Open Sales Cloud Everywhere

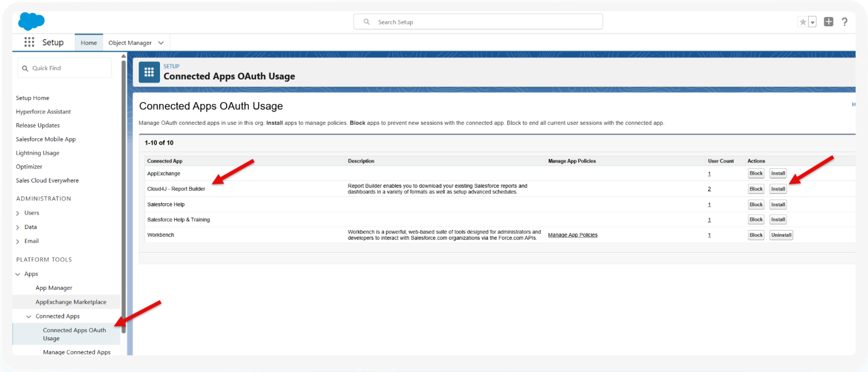pyautogui.click(x=47, y=180)
